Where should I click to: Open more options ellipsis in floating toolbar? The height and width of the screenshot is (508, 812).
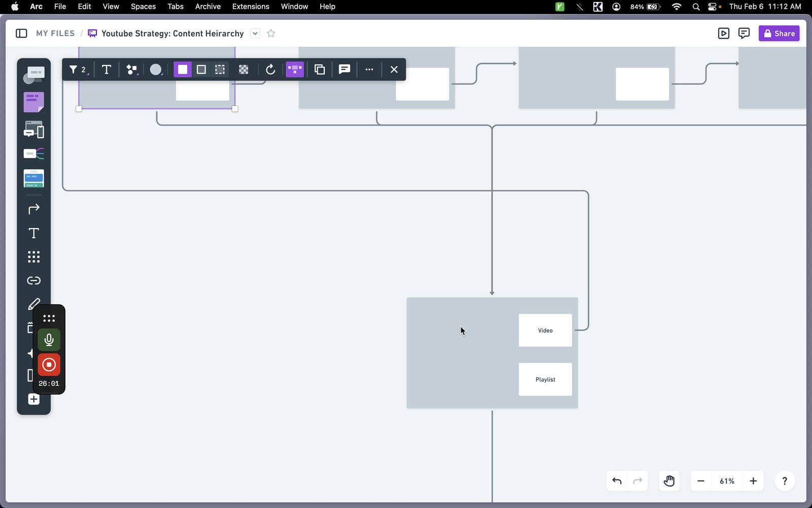coord(369,70)
